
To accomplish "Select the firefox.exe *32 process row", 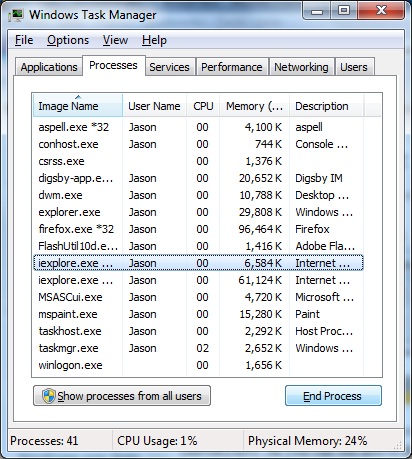I will click(198, 229).
